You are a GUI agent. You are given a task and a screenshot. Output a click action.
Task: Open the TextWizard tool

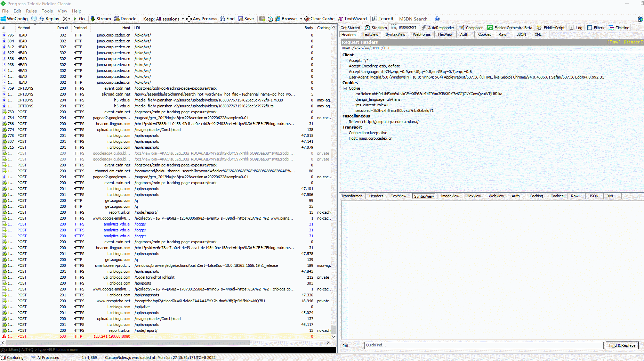point(352,19)
